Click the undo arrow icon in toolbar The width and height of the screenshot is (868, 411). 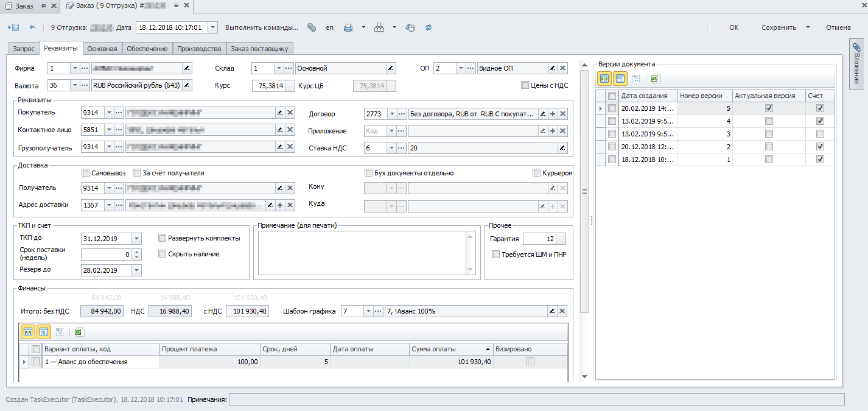(32, 27)
